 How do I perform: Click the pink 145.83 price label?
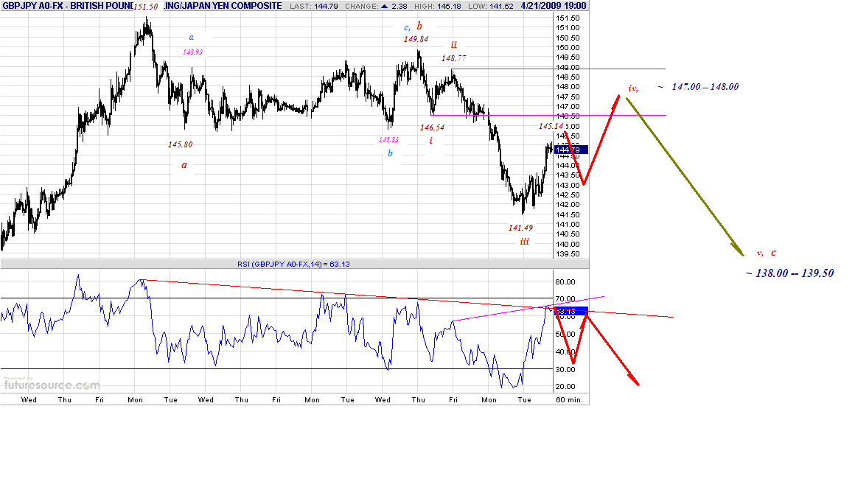coord(388,140)
